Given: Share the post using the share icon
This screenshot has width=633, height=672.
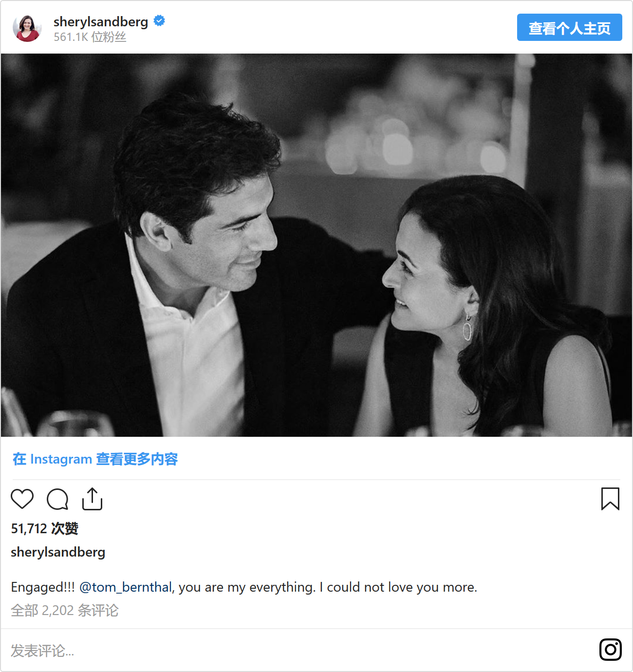Looking at the screenshot, I should coord(92,499).
